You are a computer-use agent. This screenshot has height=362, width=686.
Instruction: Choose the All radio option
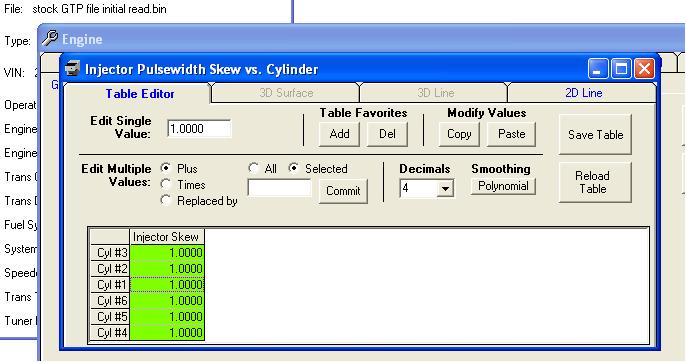(253, 168)
